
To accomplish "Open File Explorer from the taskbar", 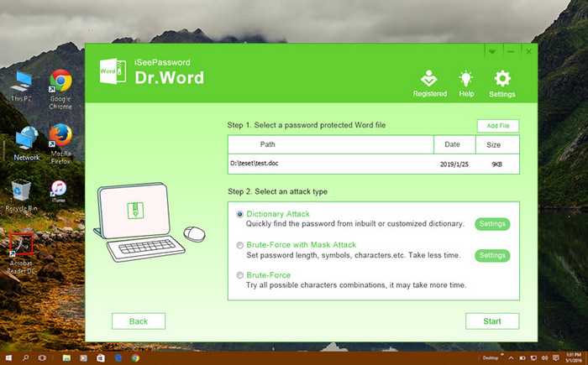I will coord(66,358).
